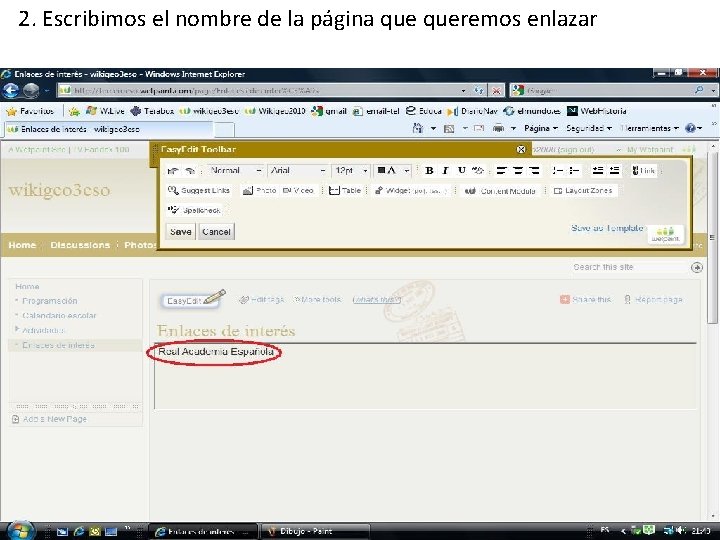Open the Terabox favorite
The image size is (720, 540).
pyautogui.click(x=152, y=111)
